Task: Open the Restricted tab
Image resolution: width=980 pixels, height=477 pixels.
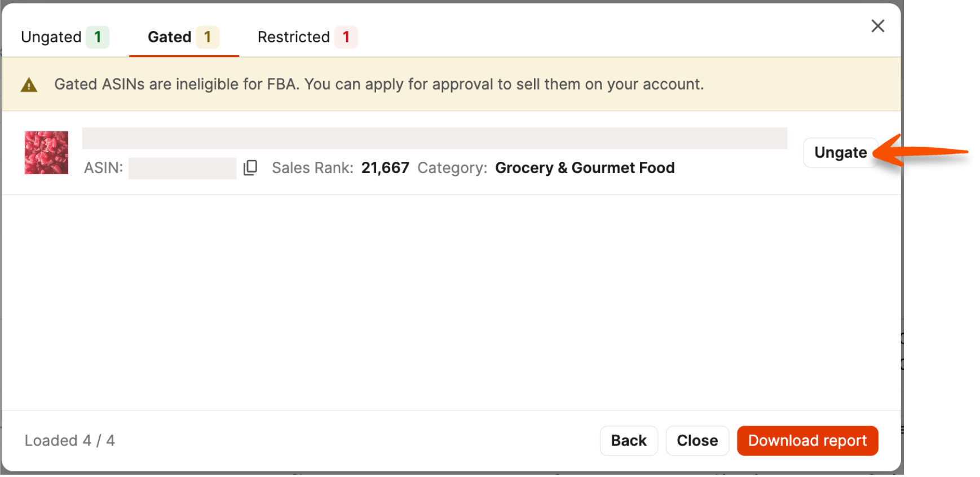Action: 307,37
